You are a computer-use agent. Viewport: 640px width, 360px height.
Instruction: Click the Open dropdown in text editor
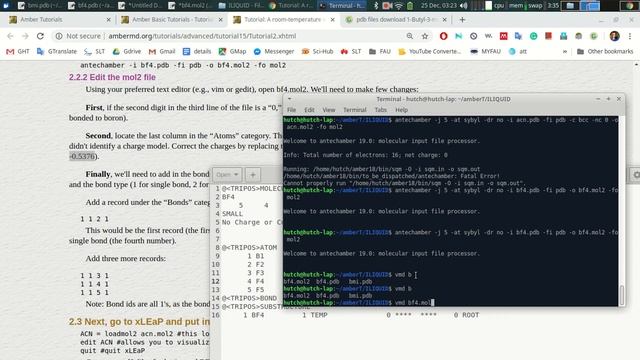[x=227, y=175]
